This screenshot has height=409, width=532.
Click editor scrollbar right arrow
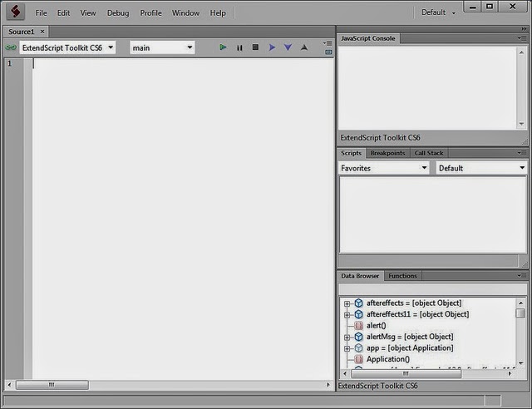click(328, 385)
